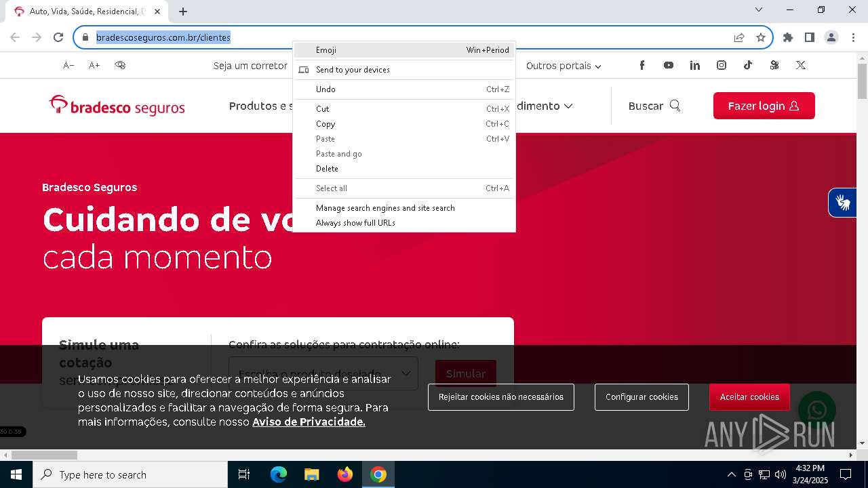Open the Chrome three-dot menu
Screen dimensions: 868x488
(x=853, y=37)
